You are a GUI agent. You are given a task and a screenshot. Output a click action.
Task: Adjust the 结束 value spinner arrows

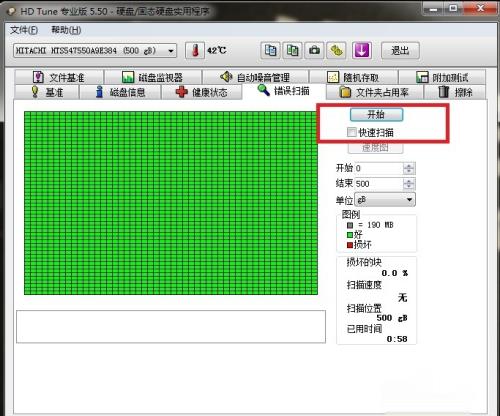(409, 184)
